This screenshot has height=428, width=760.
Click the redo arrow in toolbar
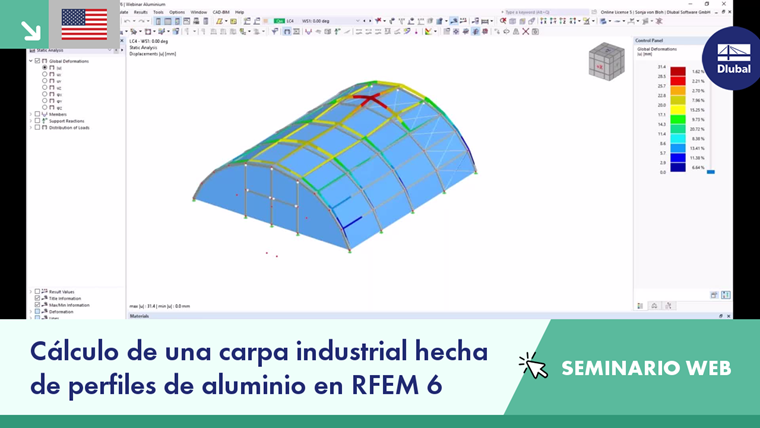pos(142,21)
